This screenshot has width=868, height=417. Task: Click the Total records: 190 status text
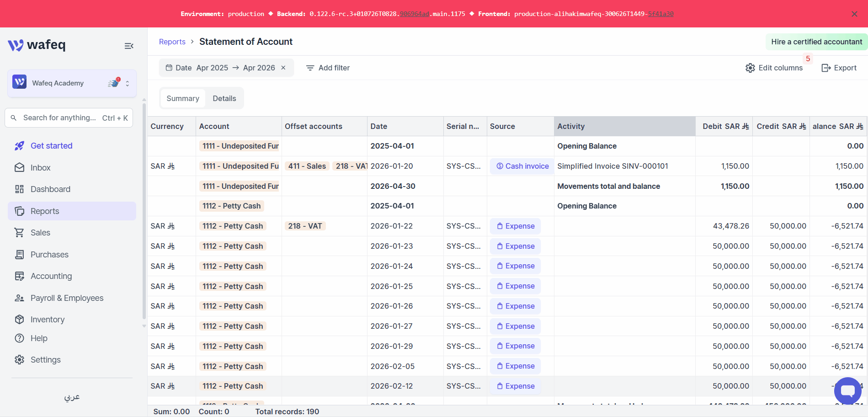coord(287,412)
